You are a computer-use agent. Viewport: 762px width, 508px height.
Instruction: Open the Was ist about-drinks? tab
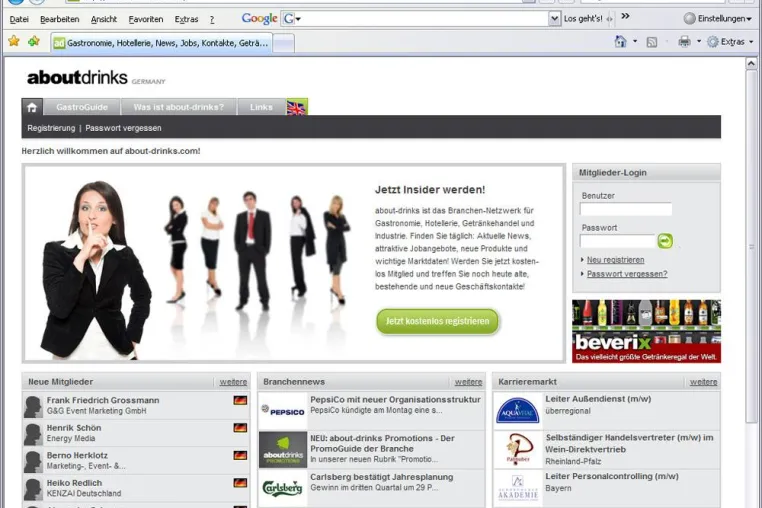tap(178, 107)
